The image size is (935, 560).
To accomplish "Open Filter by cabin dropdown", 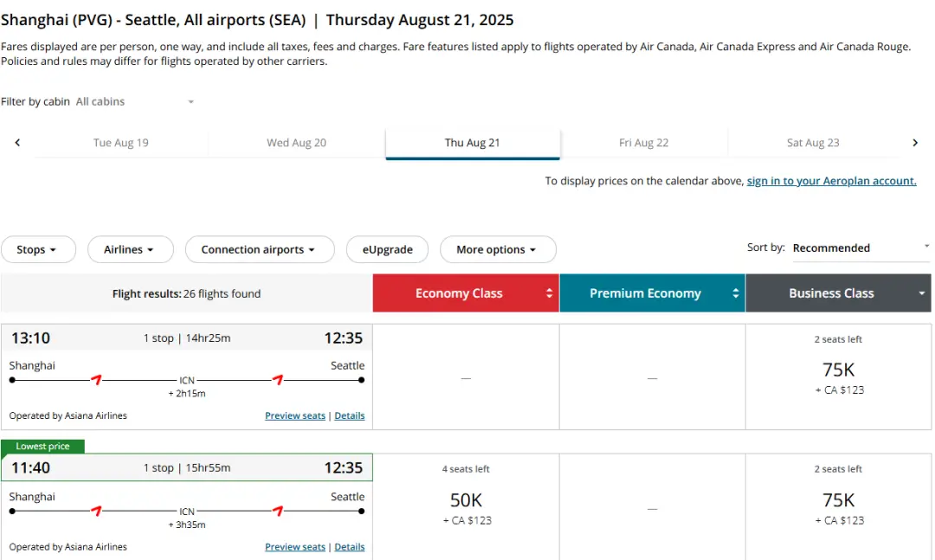I will 135,101.
